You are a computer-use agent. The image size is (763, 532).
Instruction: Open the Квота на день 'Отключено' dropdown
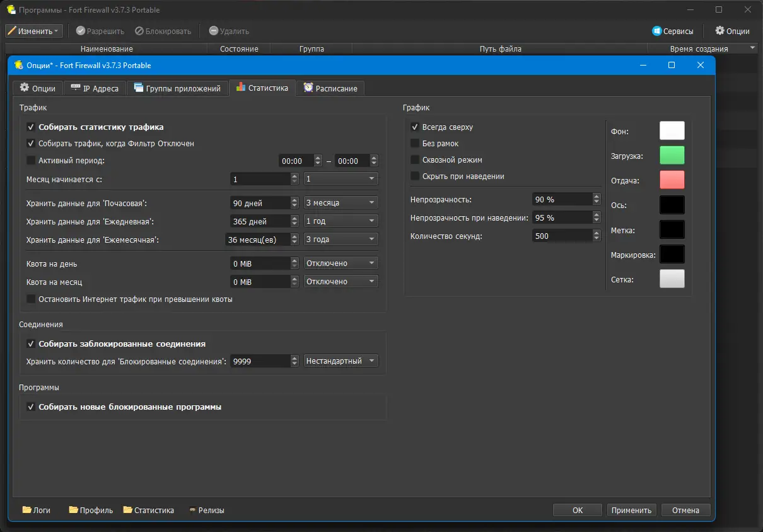(x=341, y=263)
